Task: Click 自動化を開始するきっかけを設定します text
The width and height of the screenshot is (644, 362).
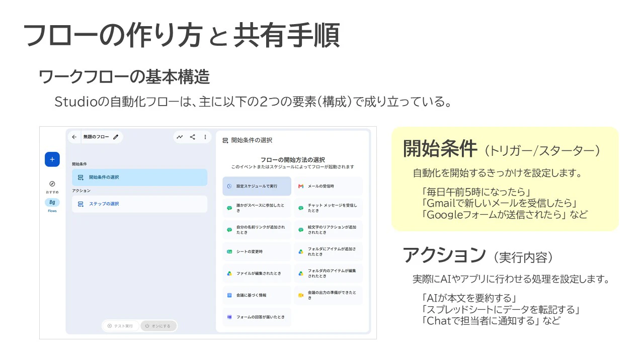Action: click(x=498, y=173)
